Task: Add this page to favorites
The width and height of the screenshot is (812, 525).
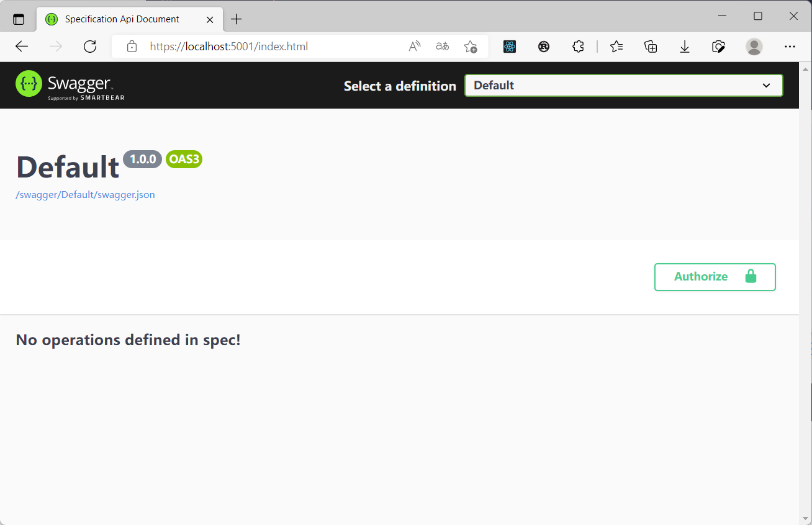Action: pyautogui.click(x=471, y=47)
